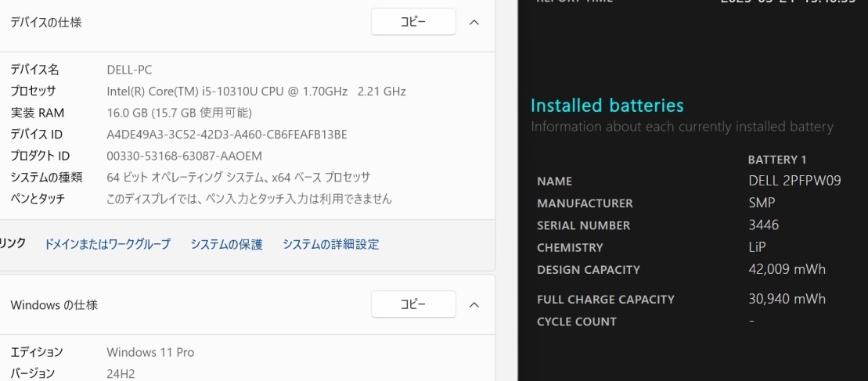The width and height of the screenshot is (868, 381).
Task: Click the Windows の仕様 section header title
Action: point(54,304)
